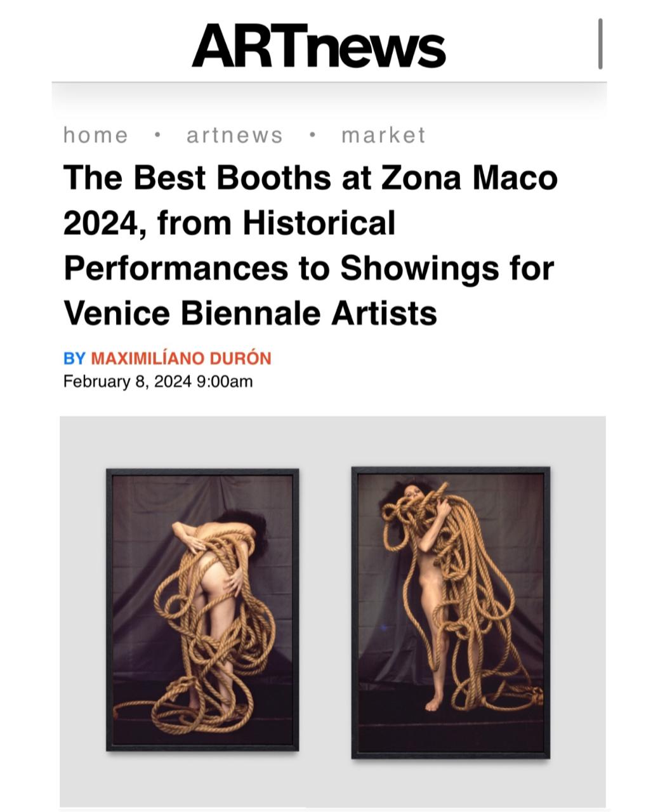Click the headline text "2024, from Historical"
The width and height of the screenshot is (665, 812).
click(229, 223)
